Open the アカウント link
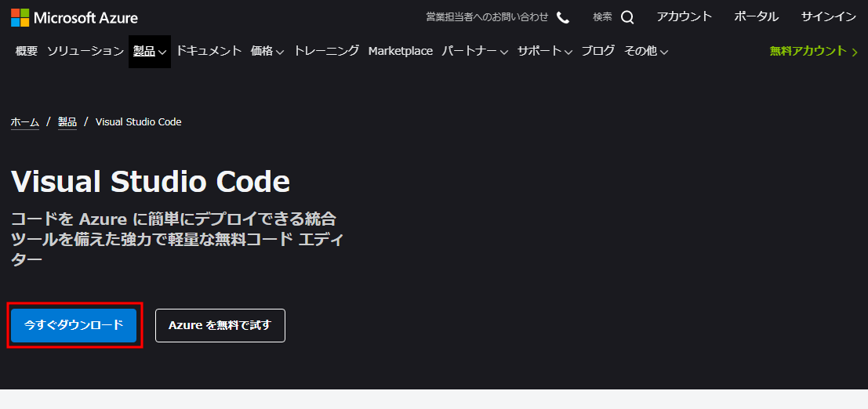868x409 pixels. 685,16
